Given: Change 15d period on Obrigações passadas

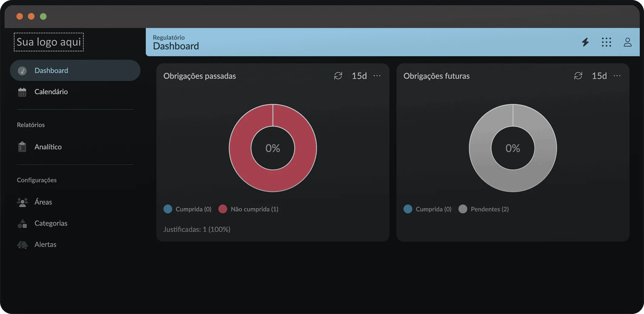Looking at the screenshot, I should 359,76.
